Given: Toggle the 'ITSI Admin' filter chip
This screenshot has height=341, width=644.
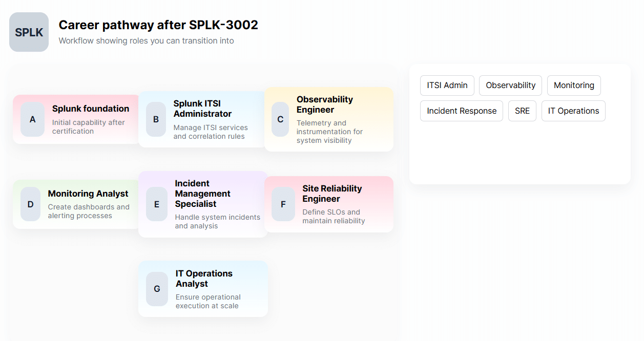Looking at the screenshot, I should point(447,86).
